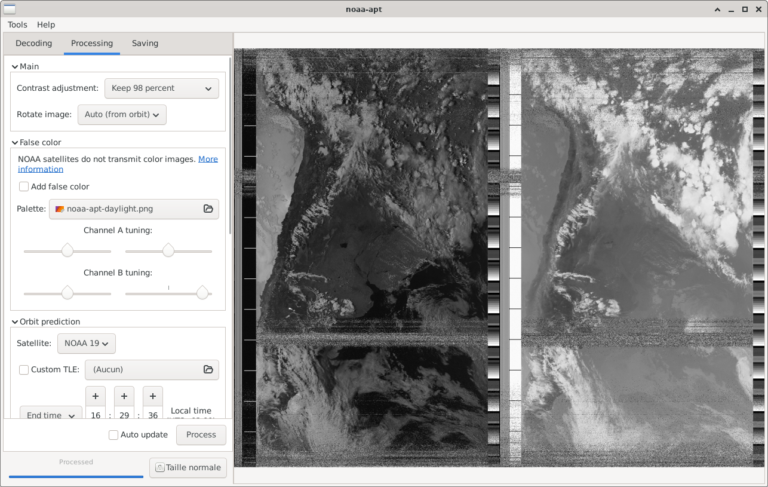Tick the Custom TLE checkbox
Image resolution: width=768 pixels, height=487 pixels.
tap(24, 369)
